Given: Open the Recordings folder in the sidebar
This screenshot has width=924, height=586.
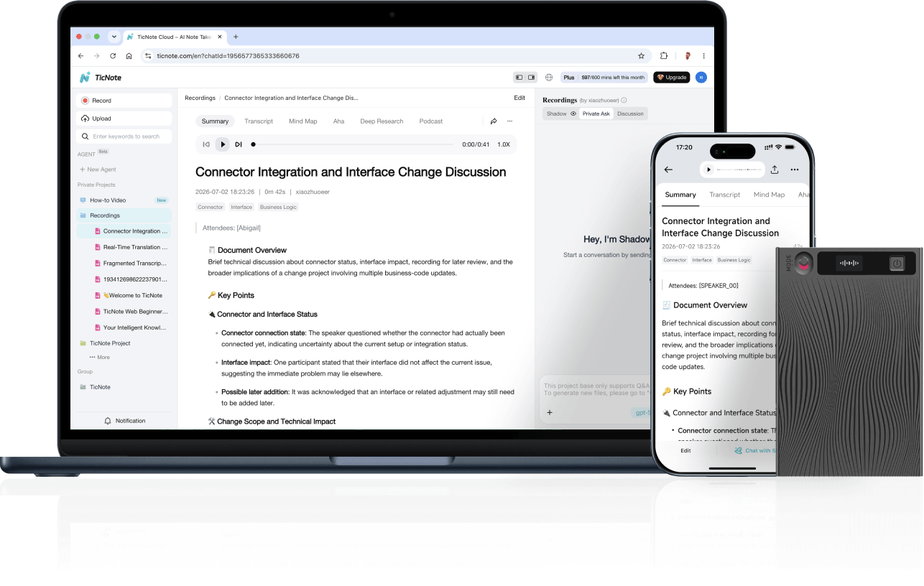Looking at the screenshot, I should pos(124,215).
